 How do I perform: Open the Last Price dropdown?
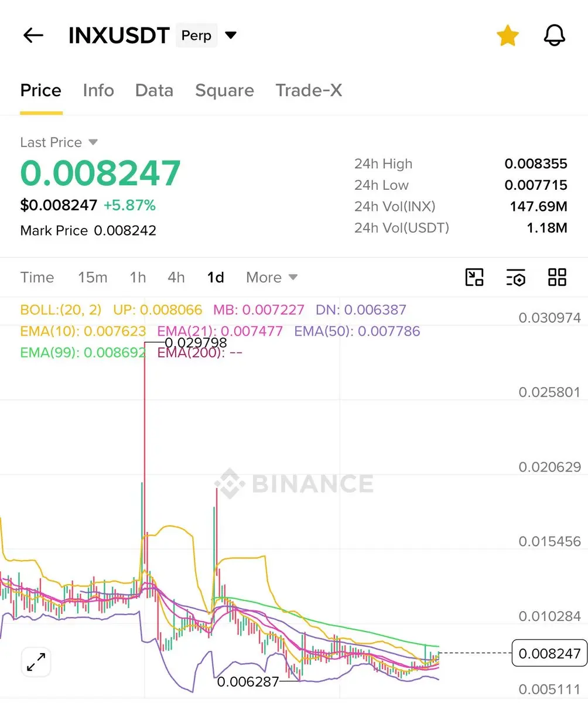(59, 142)
